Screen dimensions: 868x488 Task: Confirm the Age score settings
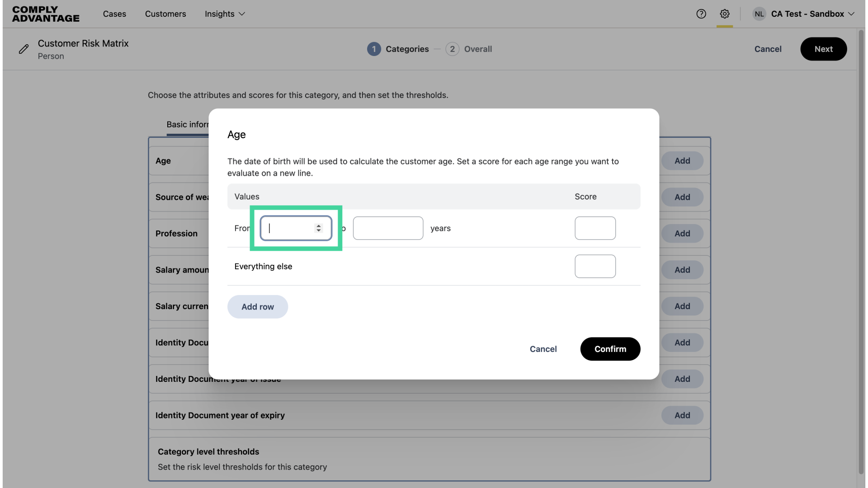click(x=610, y=349)
